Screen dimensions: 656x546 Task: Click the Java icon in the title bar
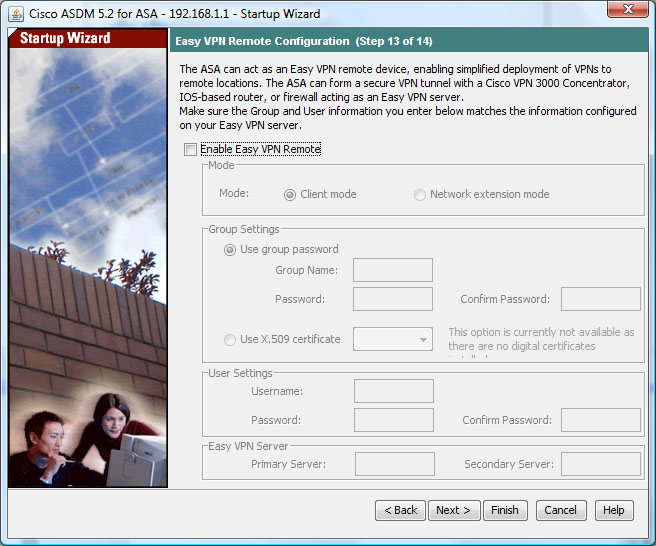coord(16,14)
